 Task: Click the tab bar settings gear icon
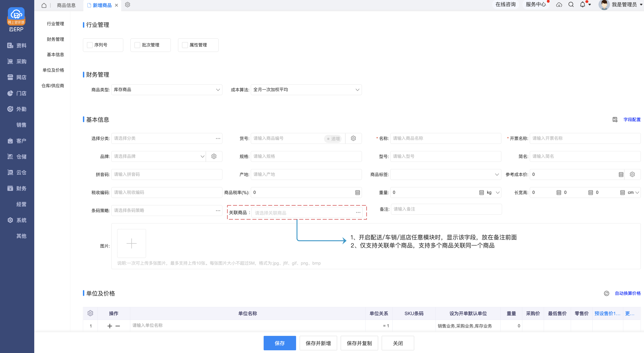click(128, 5)
